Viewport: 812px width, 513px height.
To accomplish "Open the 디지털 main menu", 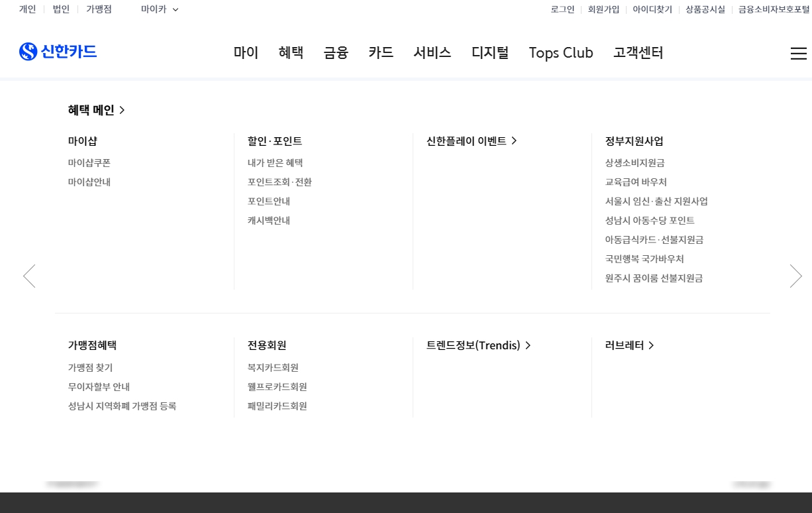I will 490,53.
